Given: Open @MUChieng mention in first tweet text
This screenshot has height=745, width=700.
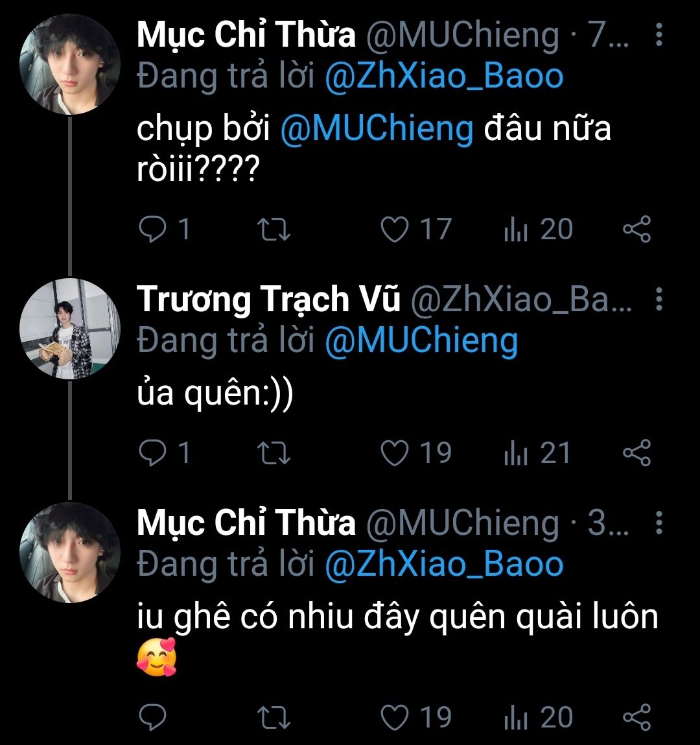Looking at the screenshot, I should coord(377,129).
